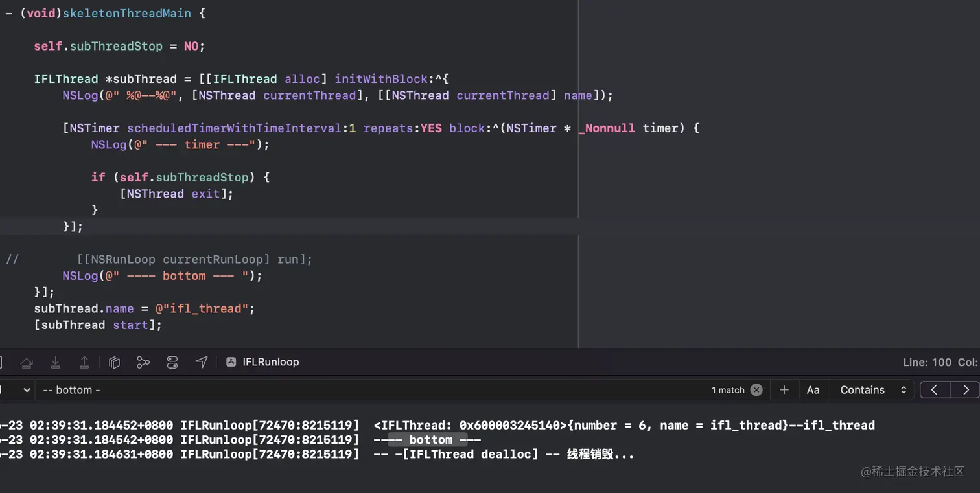This screenshot has height=493, width=980.
Task: Click the 'repeats:YES' argument
Action: [402, 128]
